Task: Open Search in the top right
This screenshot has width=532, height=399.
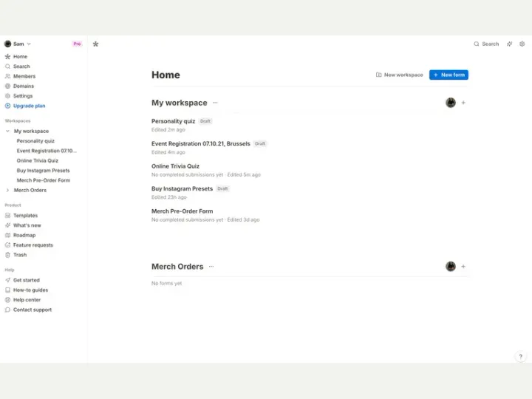Action: (x=486, y=44)
